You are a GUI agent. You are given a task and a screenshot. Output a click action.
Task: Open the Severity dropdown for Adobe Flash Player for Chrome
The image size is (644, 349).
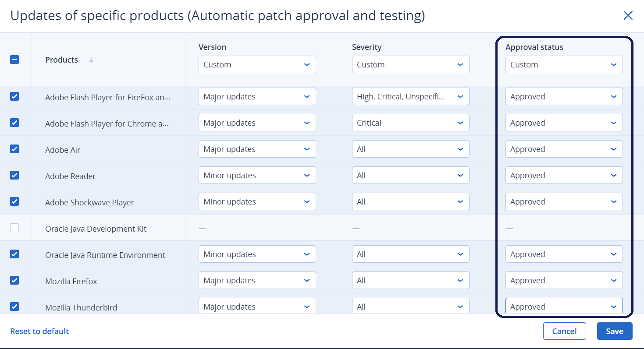[x=410, y=123]
